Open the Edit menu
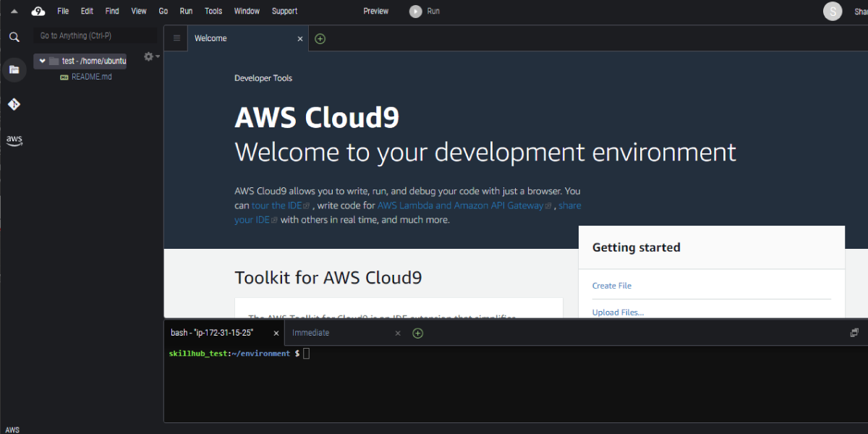Screen dimensions: 868x434 pyautogui.click(x=87, y=11)
